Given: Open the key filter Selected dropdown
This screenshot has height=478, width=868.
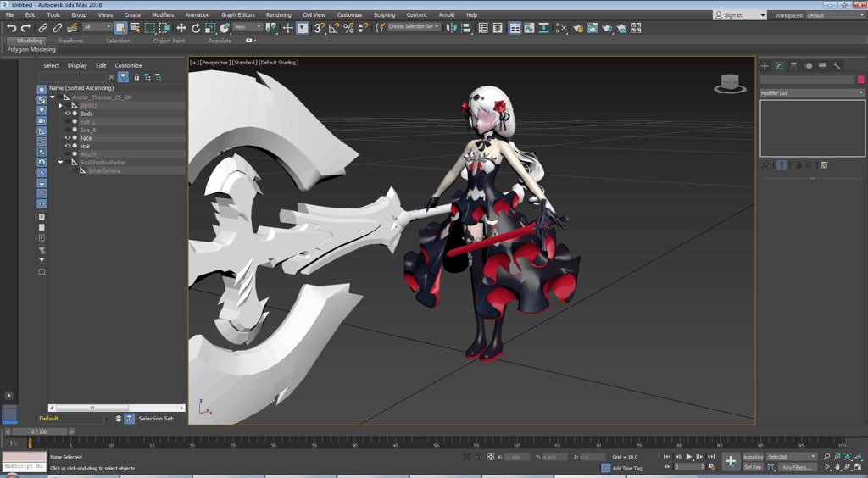Looking at the screenshot, I should tap(792, 457).
